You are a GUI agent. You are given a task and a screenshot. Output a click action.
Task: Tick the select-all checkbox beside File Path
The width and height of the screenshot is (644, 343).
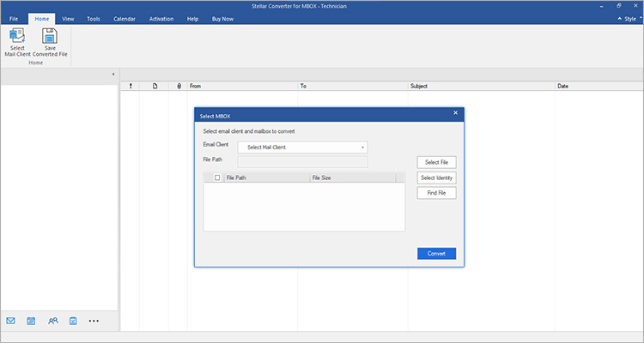click(x=217, y=178)
